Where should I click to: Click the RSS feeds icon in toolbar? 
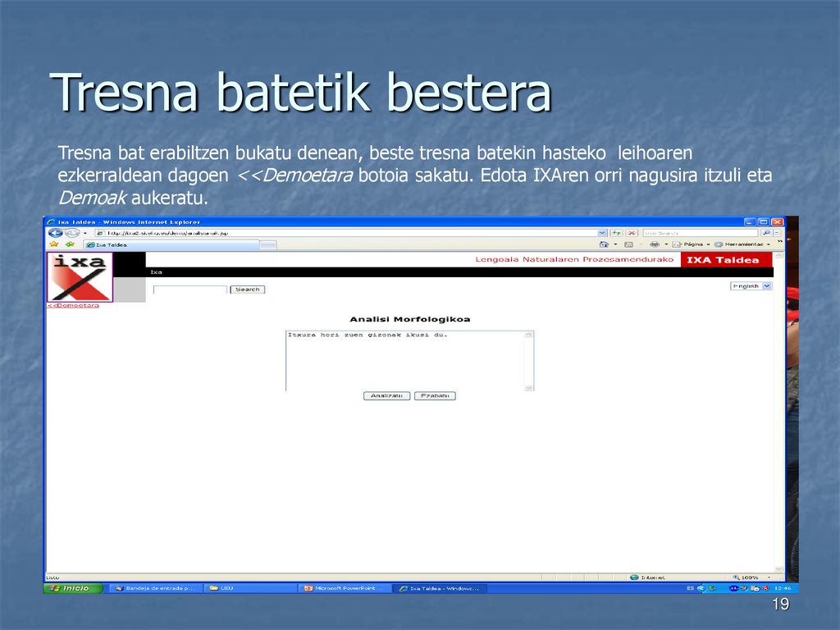(629, 244)
